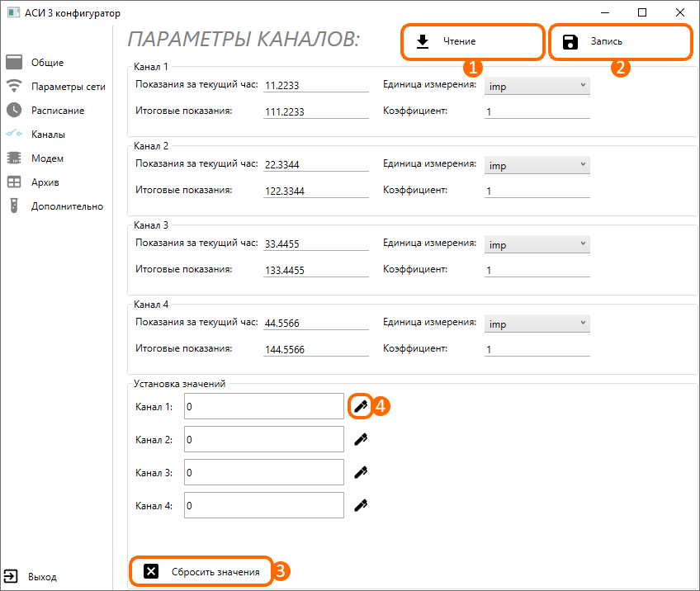Click Канал 2 total readings field 122.3344
This screenshot has width=700, height=591.
tap(316, 191)
